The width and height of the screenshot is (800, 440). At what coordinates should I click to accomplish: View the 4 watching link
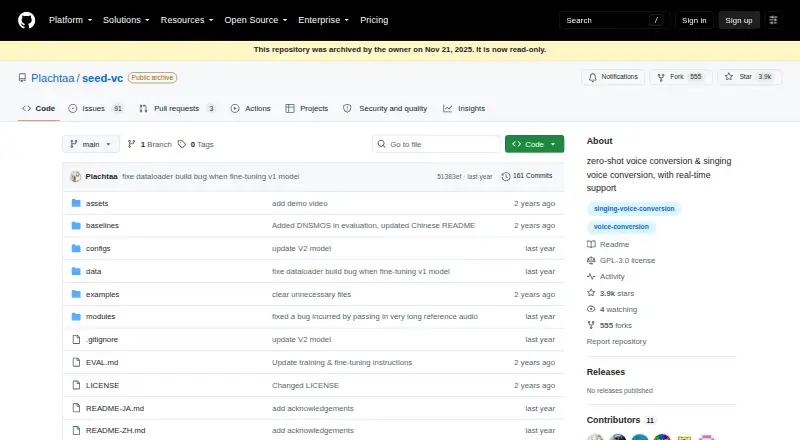tap(612, 309)
